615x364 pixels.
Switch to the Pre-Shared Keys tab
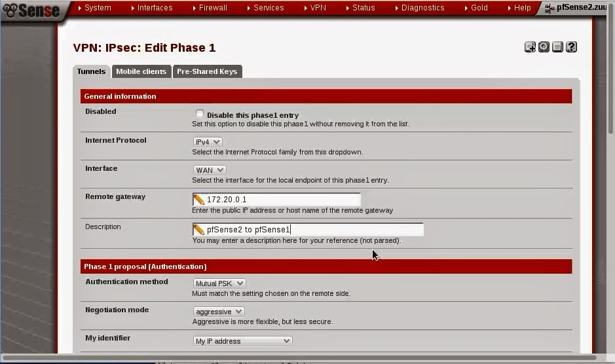tap(207, 71)
